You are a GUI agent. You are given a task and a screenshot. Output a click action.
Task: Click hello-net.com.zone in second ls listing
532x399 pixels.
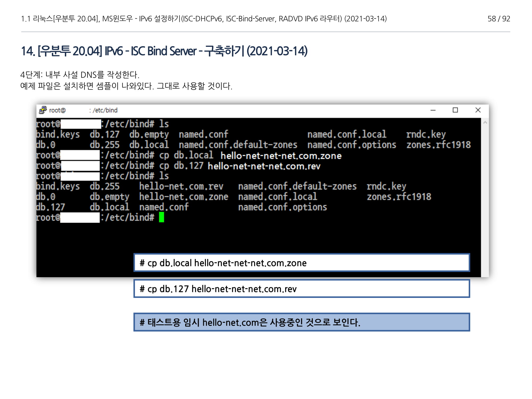184,197
